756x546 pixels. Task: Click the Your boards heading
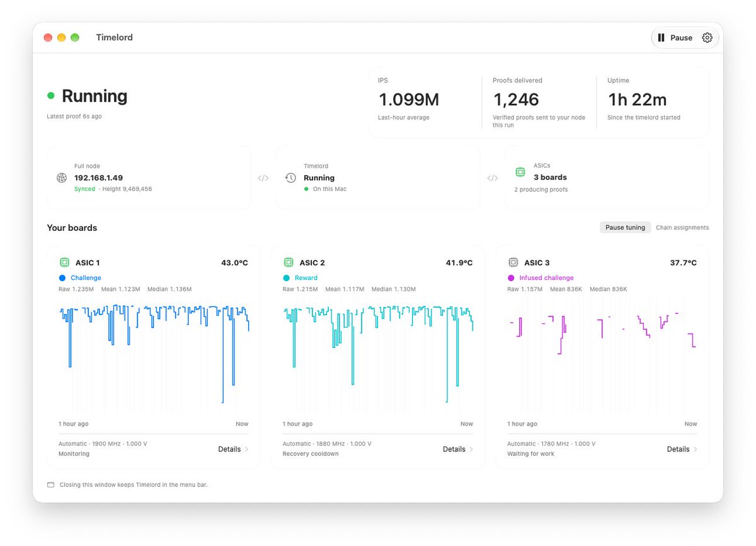coord(72,228)
